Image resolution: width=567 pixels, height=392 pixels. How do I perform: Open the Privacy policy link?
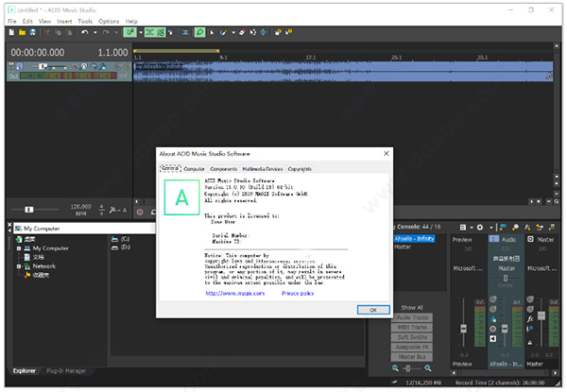pyautogui.click(x=298, y=294)
